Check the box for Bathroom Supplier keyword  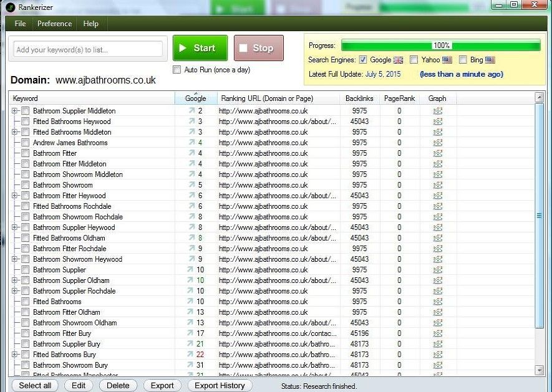pos(25,270)
